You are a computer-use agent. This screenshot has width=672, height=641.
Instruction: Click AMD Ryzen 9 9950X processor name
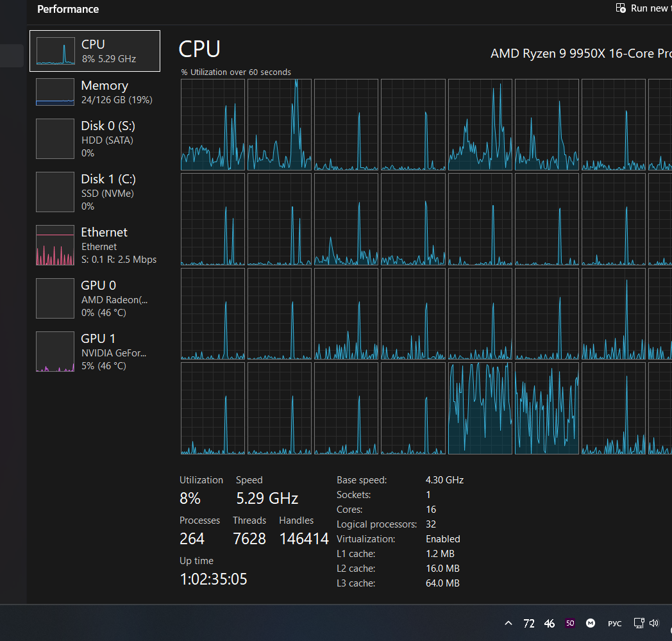coord(581,54)
